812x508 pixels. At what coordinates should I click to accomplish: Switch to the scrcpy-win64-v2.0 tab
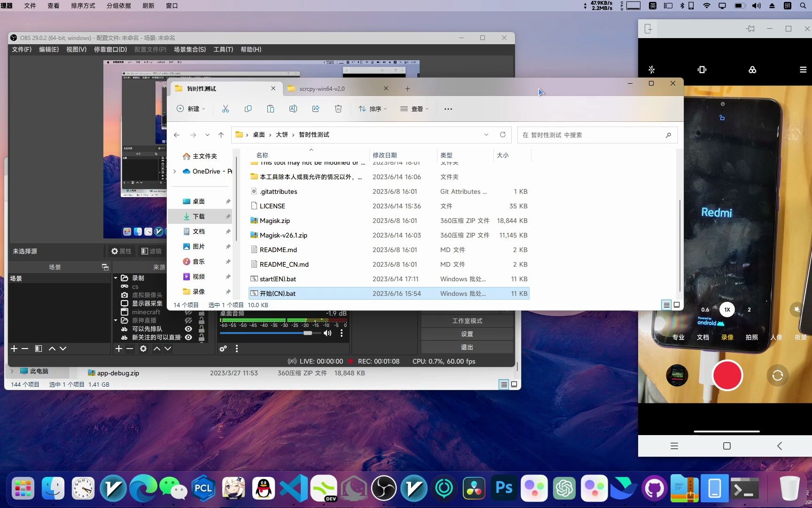point(322,88)
